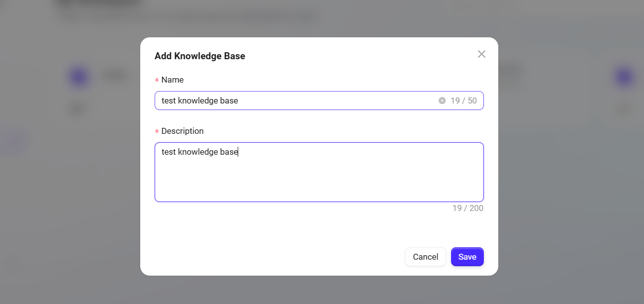This screenshot has height=304, width=644.
Task: Clear the Name field with the x icon
Action: click(x=442, y=101)
